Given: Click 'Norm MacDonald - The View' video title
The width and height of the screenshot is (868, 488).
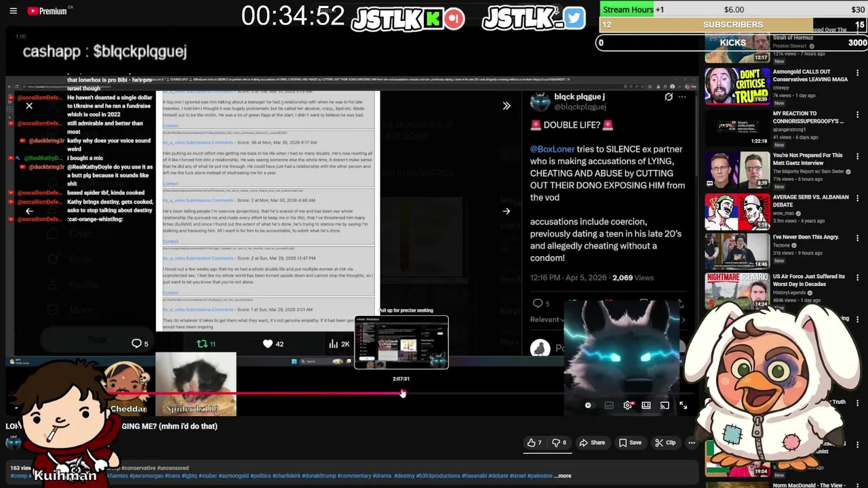Looking at the screenshot, I should click(810, 485).
